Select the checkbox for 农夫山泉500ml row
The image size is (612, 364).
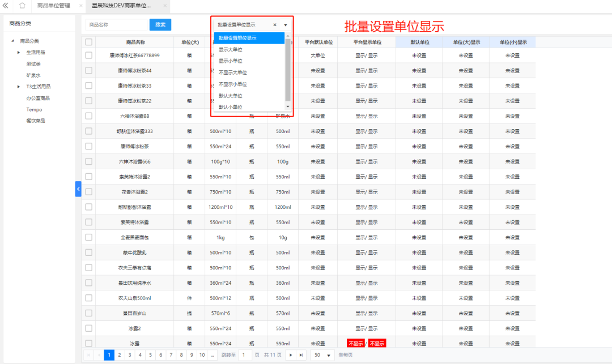coord(88,298)
